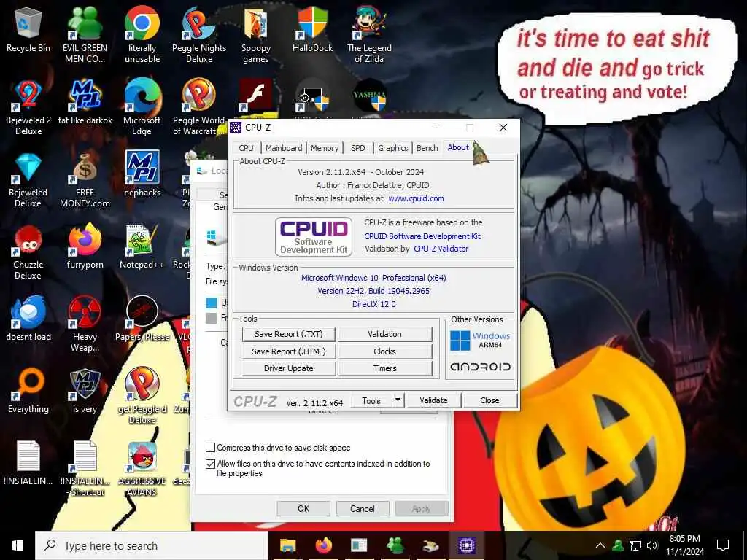Open the Windows Start menu
This screenshot has height=560, width=747.
(18, 545)
